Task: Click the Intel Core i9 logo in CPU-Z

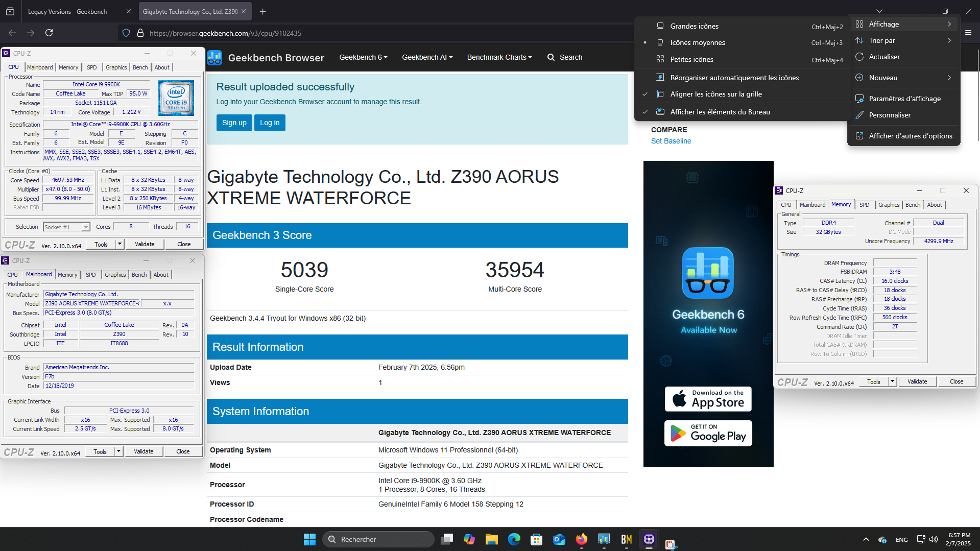Action: pos(176,98)
